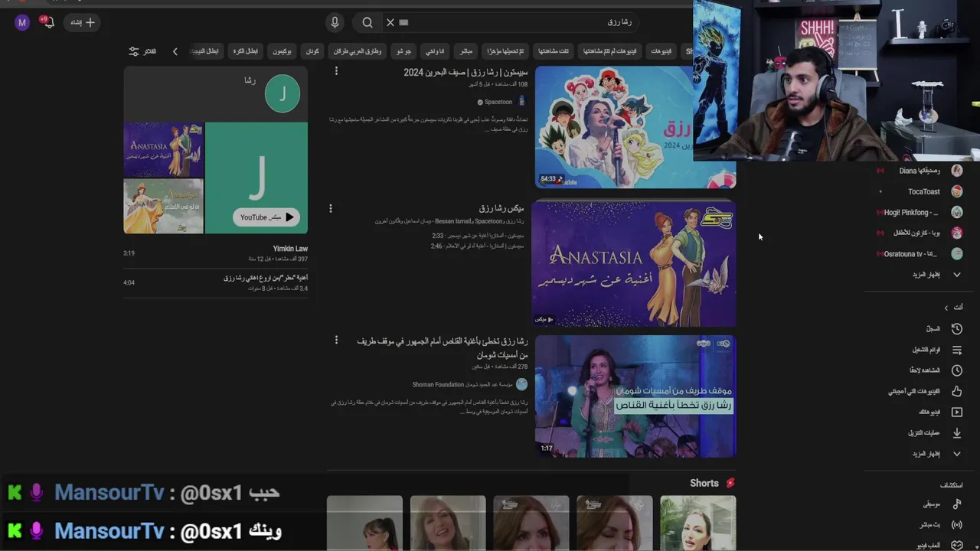
Task: Select the مباشر (live) filter chip
Action: pos(465,51)
